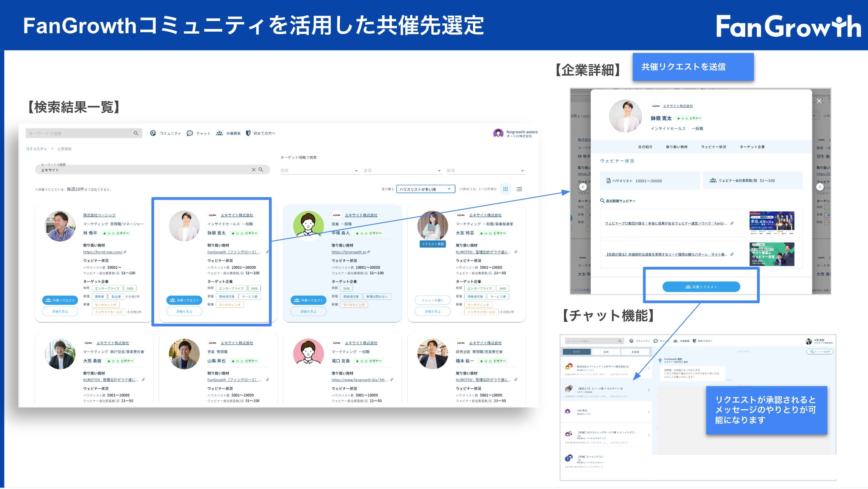Viewport: 868px width, 489px height.
Task: Open more options for エイトレッド chat thread
Action: [x=649, y=368]
